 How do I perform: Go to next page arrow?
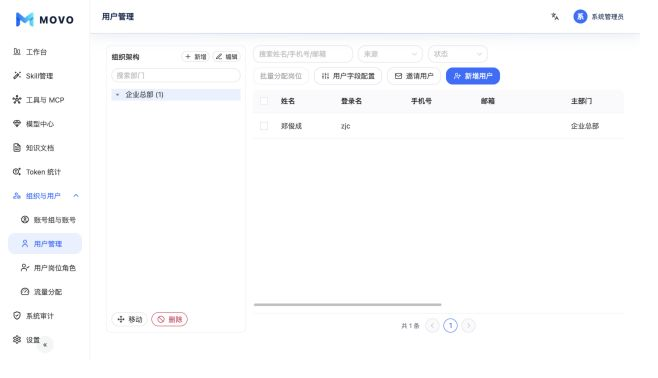(468, 326)
